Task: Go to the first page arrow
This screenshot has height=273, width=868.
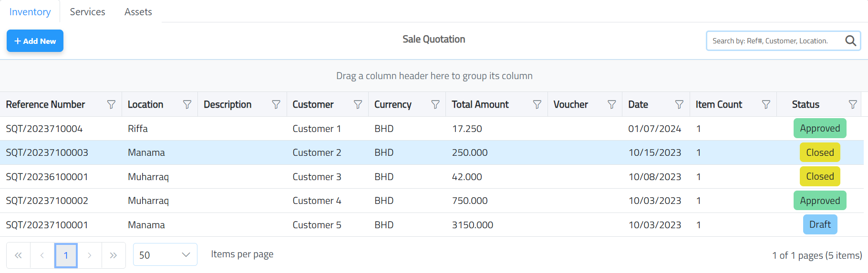Action: point(18,255)
